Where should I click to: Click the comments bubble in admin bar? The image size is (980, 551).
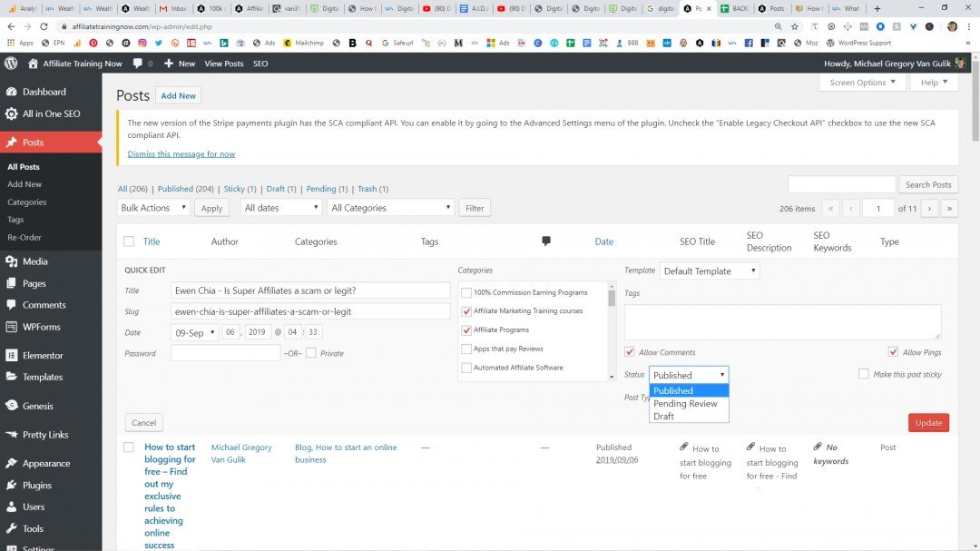point(138,64)
